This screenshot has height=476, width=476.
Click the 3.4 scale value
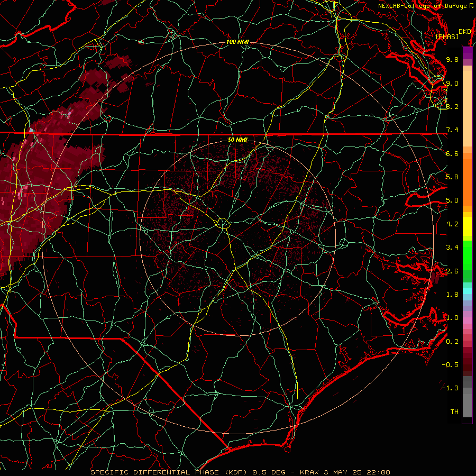(452, 248)
